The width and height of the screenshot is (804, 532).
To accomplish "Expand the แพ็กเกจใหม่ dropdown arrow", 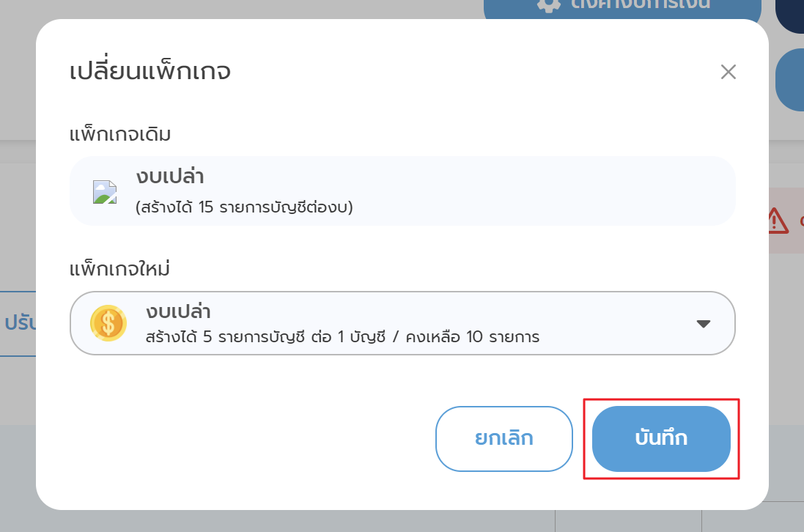I will 703,324.
